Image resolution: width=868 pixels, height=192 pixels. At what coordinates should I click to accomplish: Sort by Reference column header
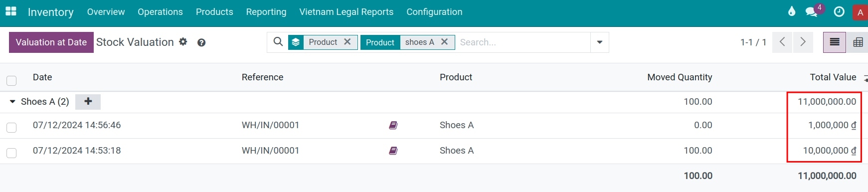tap(262, 77)
